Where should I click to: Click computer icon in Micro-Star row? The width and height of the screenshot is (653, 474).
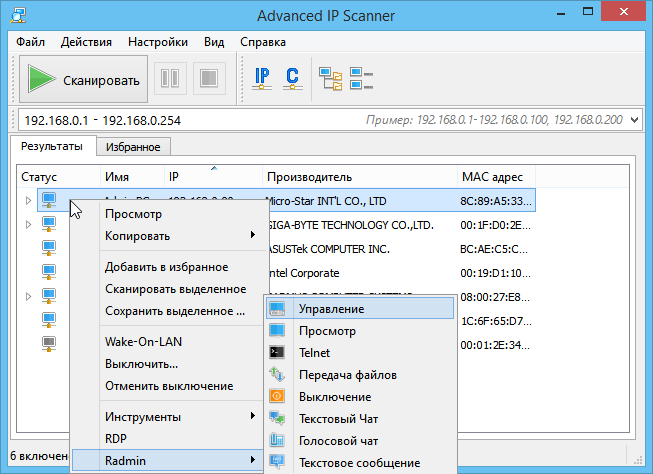49,200
